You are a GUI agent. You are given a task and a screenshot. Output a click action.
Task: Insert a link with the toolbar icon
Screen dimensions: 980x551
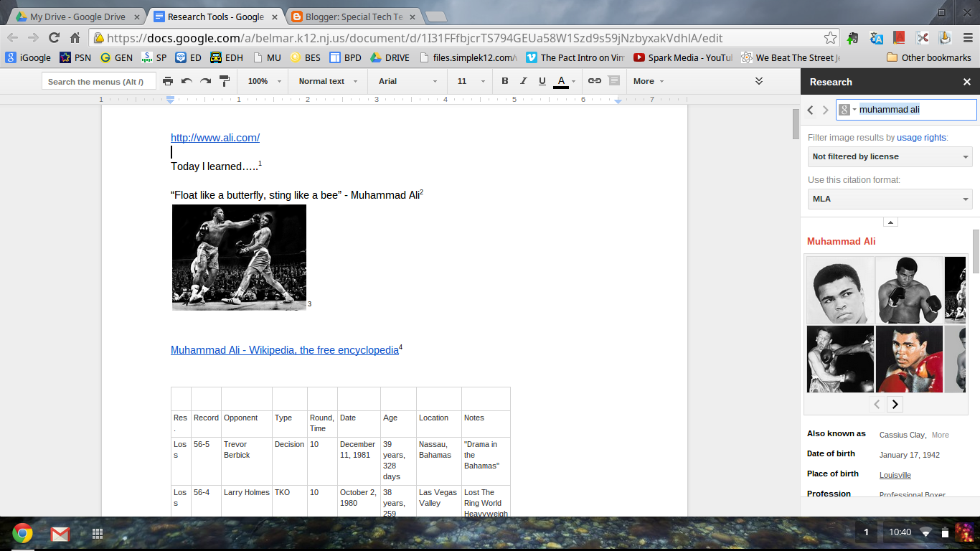[x=595, y=81]
